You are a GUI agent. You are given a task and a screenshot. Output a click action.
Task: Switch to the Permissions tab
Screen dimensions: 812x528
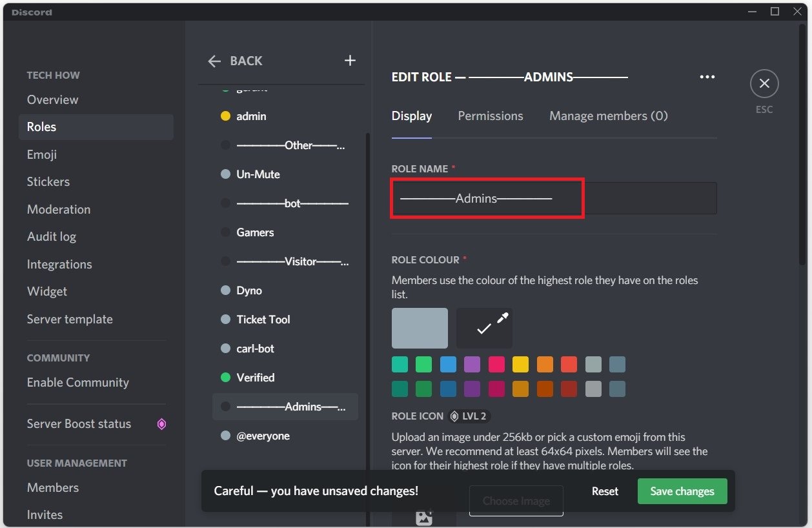tap(490, 116)
